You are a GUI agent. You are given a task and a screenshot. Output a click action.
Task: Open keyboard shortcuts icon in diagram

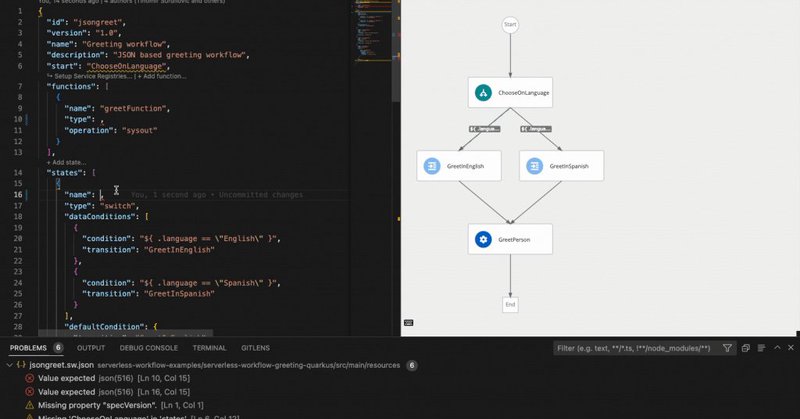[x=409, y=323]
